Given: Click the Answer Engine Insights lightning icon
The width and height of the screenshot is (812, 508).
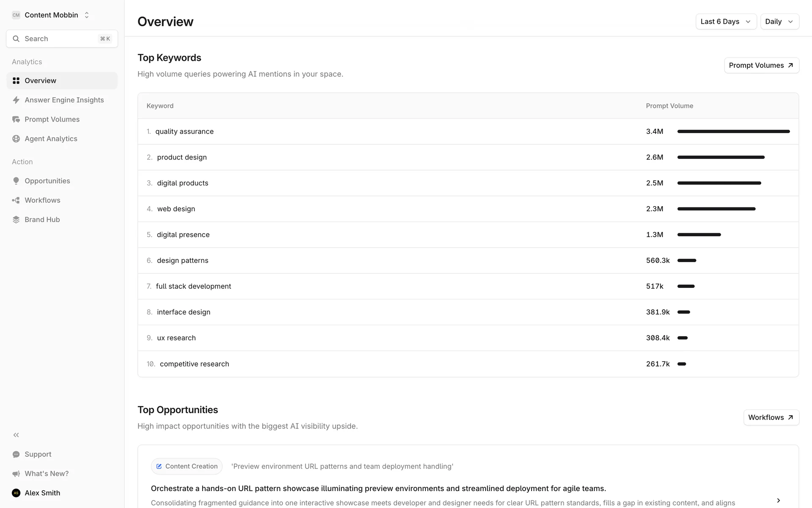Looking at the screenshot, I should pos(16,100).
